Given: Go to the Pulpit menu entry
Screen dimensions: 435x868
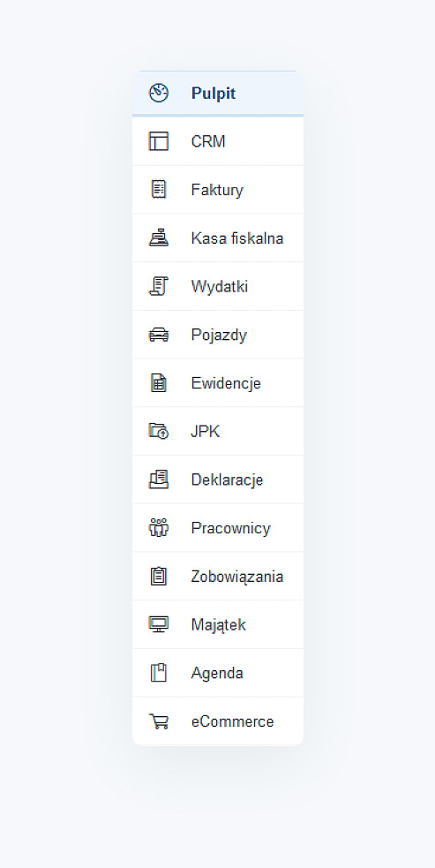Looking at the screenshot, I should click(x=218, y=93).
